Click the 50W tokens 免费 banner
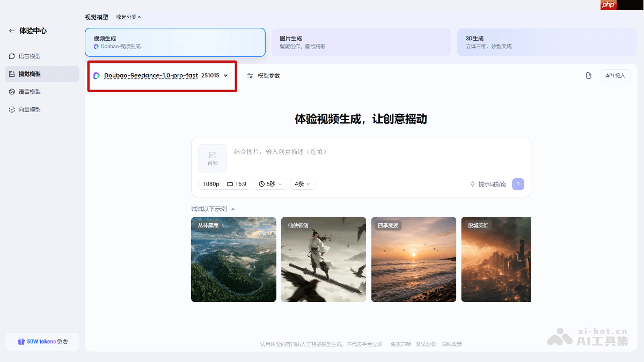 pyautogui.click(x=42, y=341)
